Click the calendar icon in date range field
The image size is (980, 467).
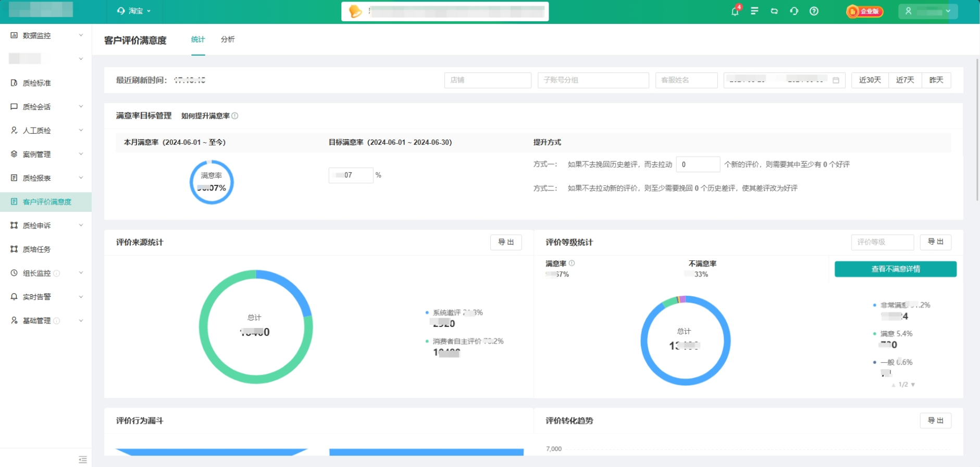pyautogui.click(x=836, y=80)
